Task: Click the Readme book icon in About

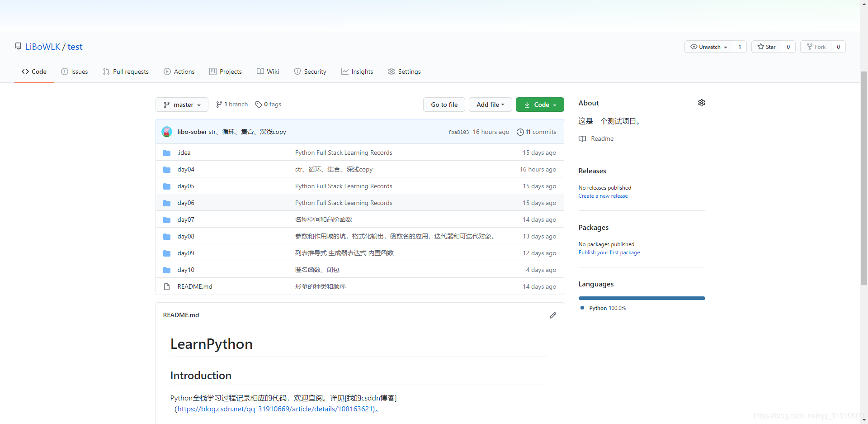Action: pos(582,139)
